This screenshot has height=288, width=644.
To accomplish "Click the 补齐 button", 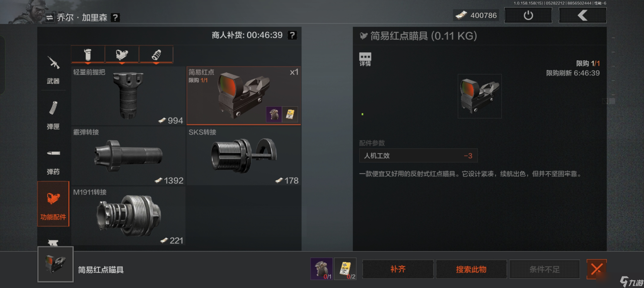I will [398, 269].
